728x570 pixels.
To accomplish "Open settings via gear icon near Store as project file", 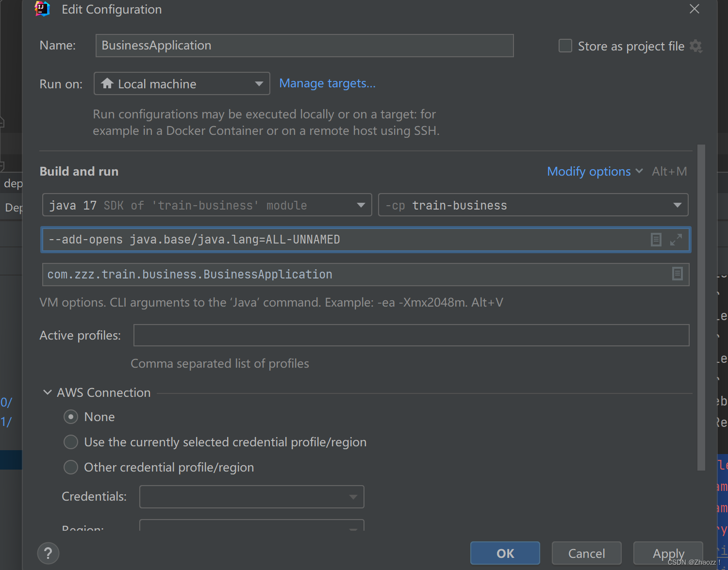I will pos(696,46).
